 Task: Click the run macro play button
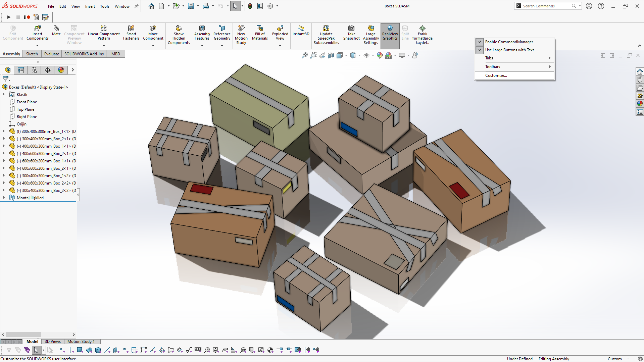9,17
